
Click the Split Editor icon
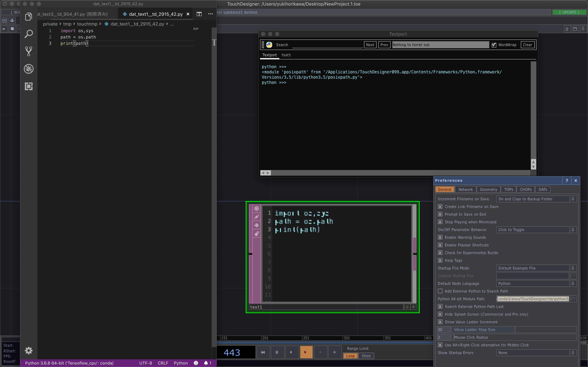[199, 14]
